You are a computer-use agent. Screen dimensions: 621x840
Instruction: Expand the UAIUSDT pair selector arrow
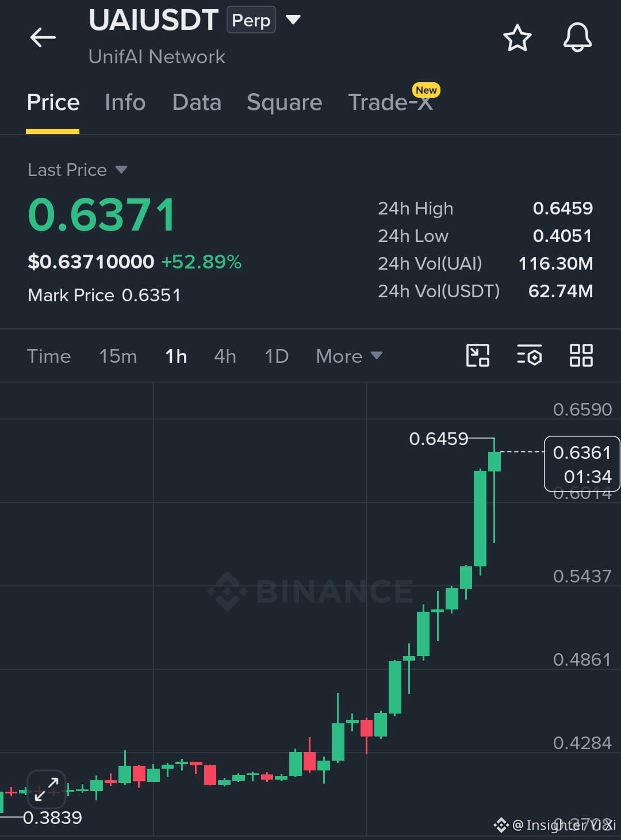[x=293, y=20]
